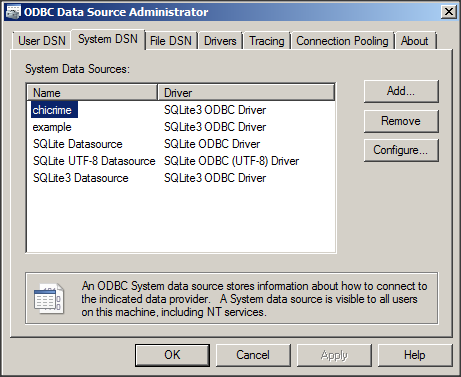The width and height of the screenshot is (461, 377).
Task: Select the System DSN tab
Action: (x=108, y=39)
